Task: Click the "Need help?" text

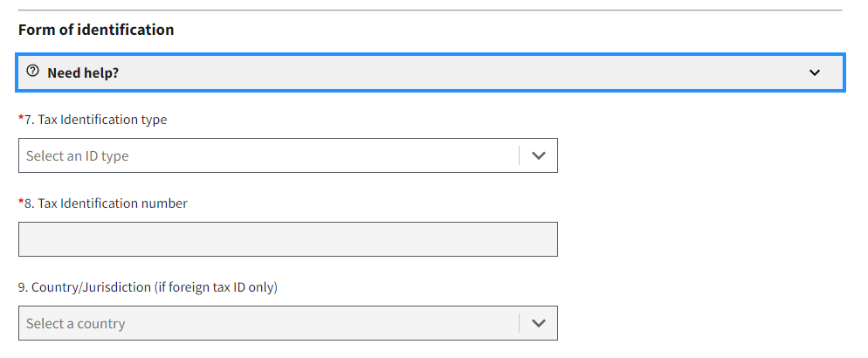Action: pyautogui.click(x=83, y=72)
